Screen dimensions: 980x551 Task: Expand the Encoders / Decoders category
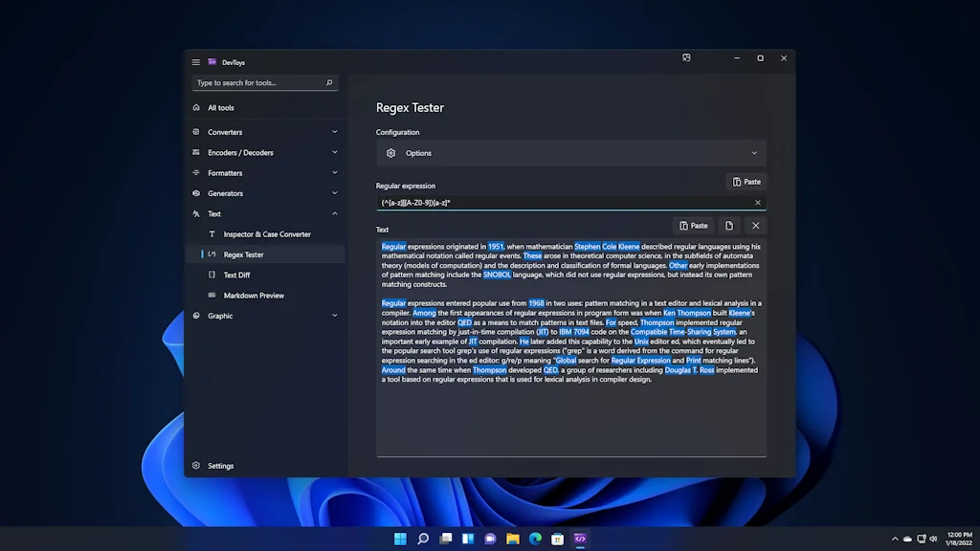pyautogui.click(x=334, y=152)
